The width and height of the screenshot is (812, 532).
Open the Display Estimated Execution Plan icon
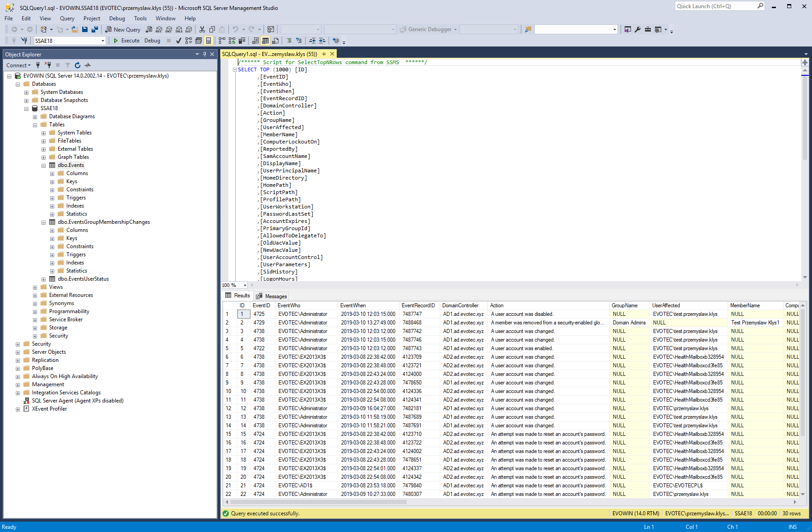pos(188,41)
